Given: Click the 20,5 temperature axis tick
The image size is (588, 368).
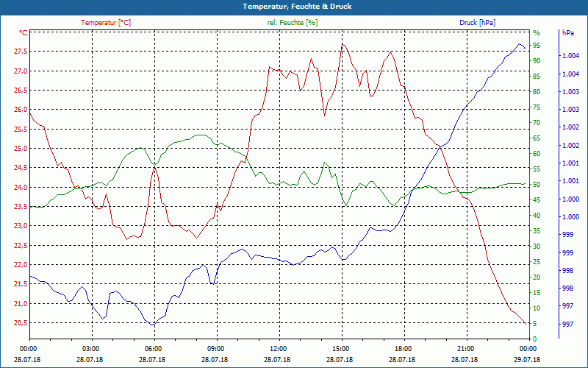Looking at the screenshot, I should point(21,323).
